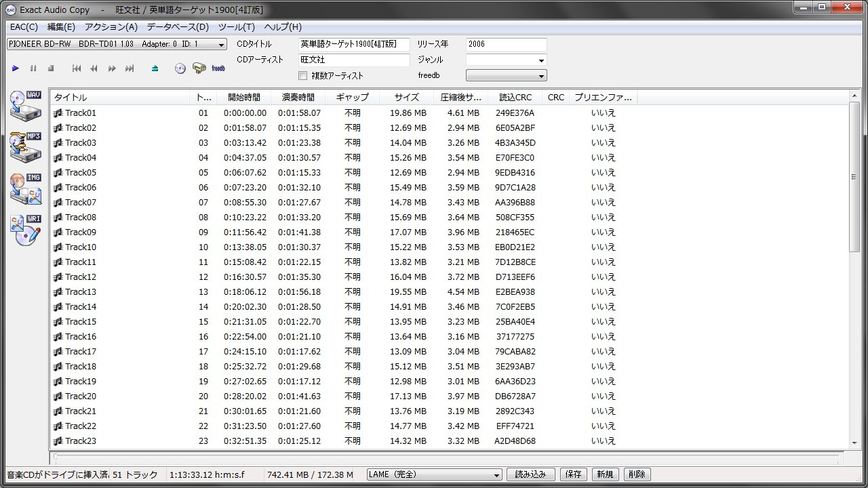This screenshot has height=488, width=868.
Task: Click the horizontal scrollbar below the track list
Action: 448,457
